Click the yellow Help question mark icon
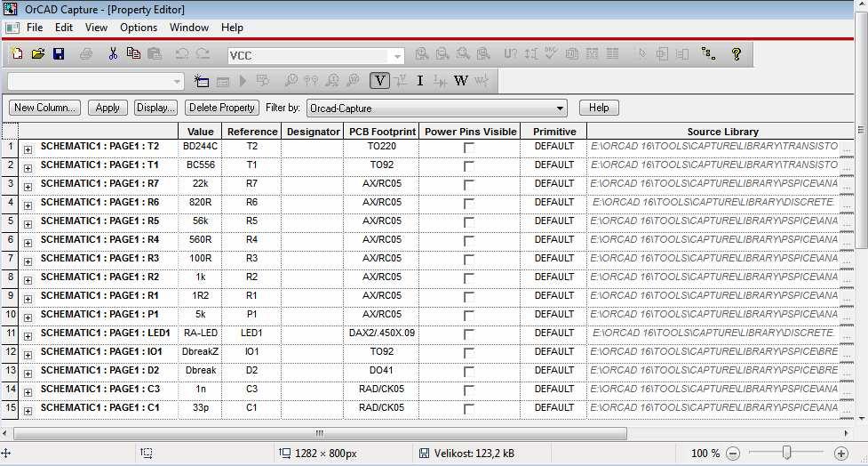The image size is (868, 466). click(737, 53)
